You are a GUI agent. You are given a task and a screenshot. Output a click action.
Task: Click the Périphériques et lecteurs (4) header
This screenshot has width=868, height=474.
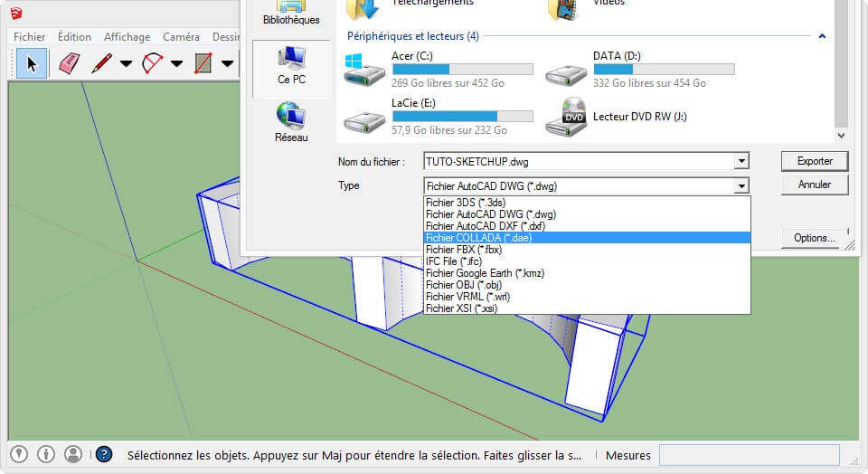[x=413, y=36]
